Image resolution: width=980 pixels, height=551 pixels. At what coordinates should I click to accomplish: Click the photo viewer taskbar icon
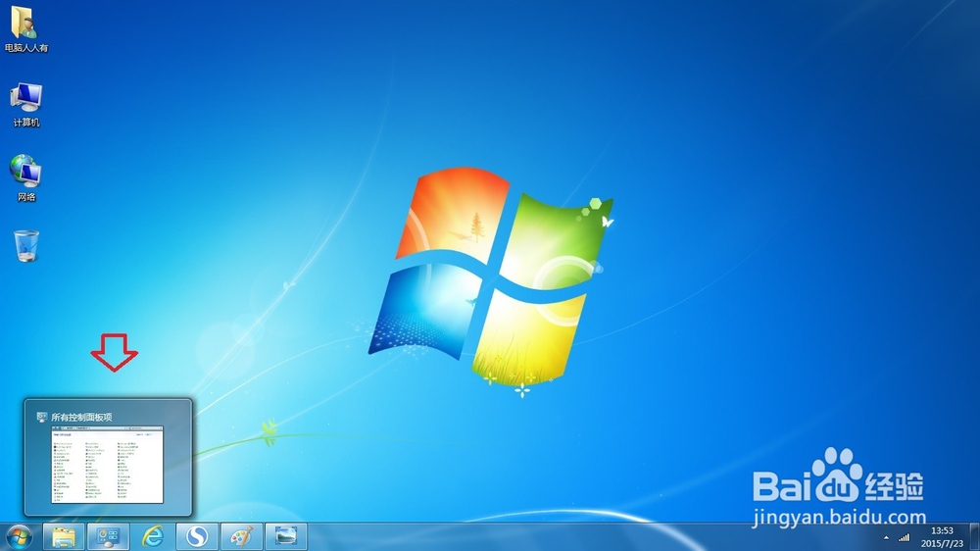click(x=285, y=536)
